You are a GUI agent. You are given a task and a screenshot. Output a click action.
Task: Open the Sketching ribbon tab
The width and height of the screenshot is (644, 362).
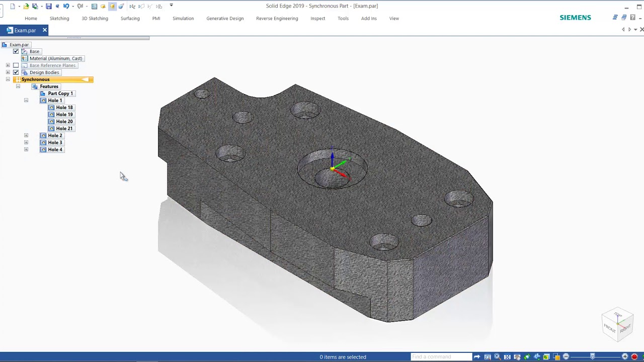coord(59,19)
